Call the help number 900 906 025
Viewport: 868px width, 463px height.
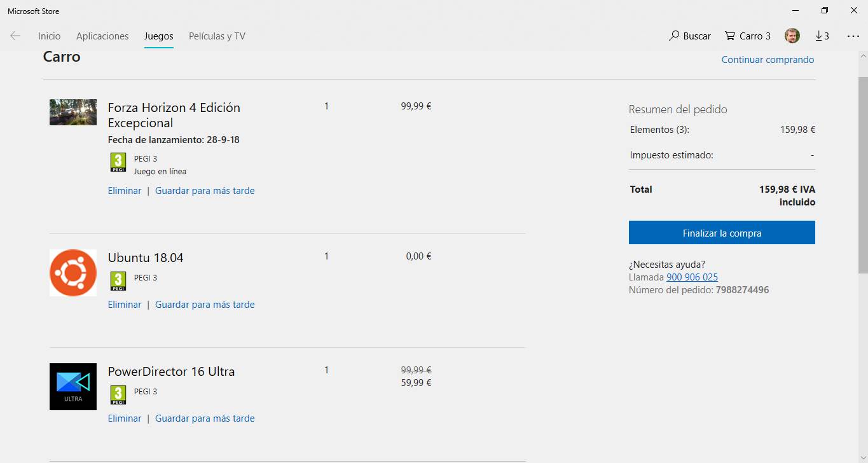pos(692,277)
